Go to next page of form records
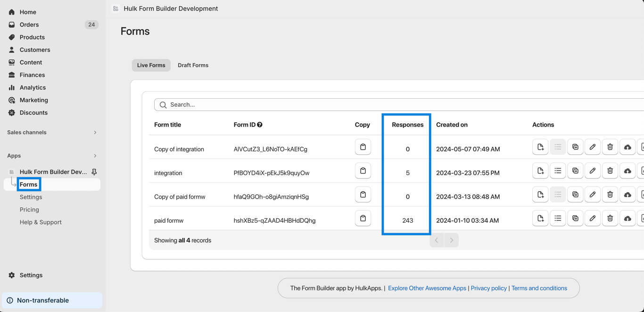Screen dimensions: 644x312 click(x=451, y=240)
